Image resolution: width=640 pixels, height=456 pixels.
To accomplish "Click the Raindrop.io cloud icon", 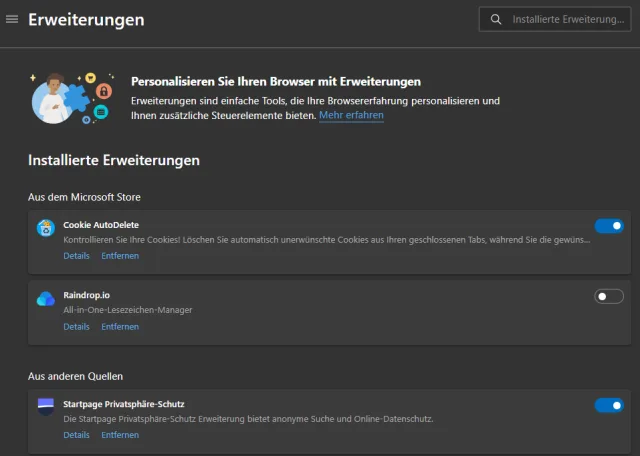I will pyautogui.click(x=46, y=298).
